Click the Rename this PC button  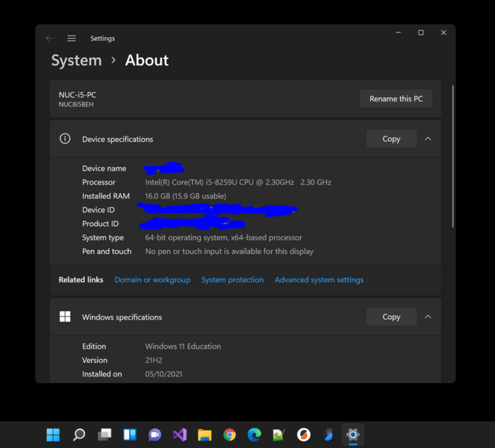tap(396, 99)
